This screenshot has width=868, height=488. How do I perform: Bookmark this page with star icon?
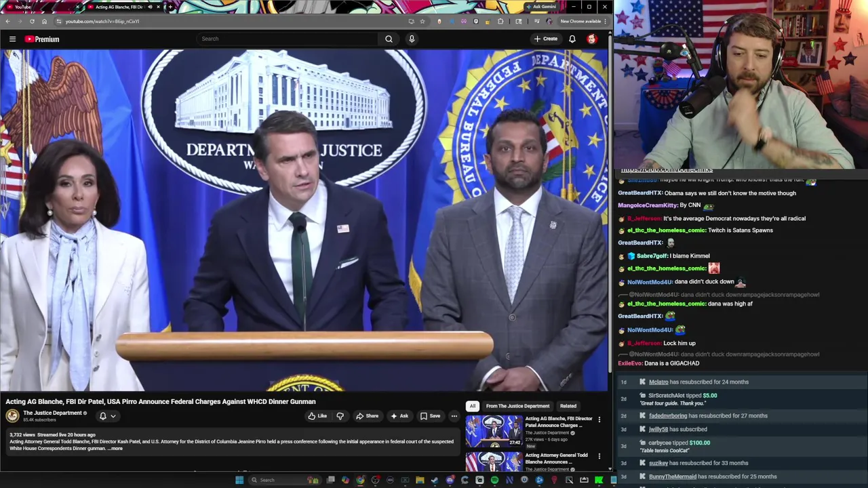click(422, 21)
